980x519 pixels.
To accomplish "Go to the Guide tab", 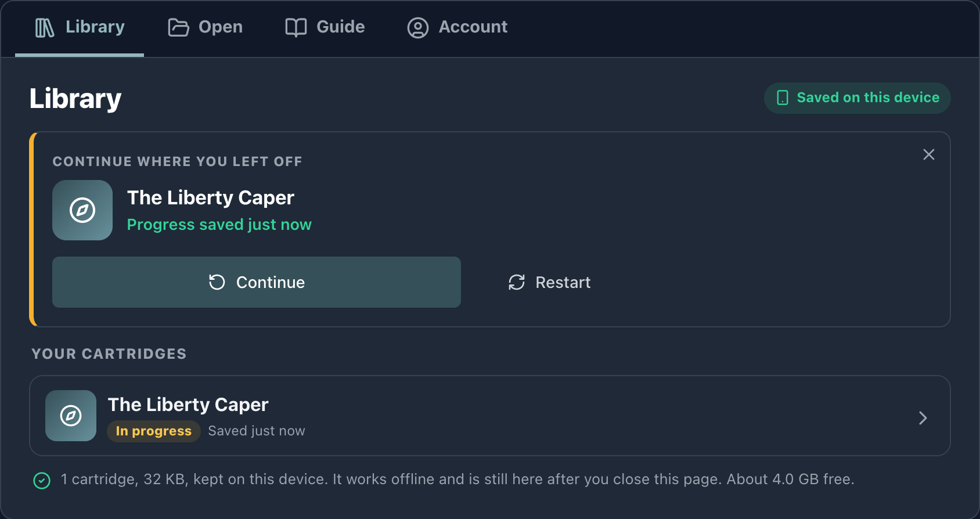I will pyautogui.click(x=325, y=27).
